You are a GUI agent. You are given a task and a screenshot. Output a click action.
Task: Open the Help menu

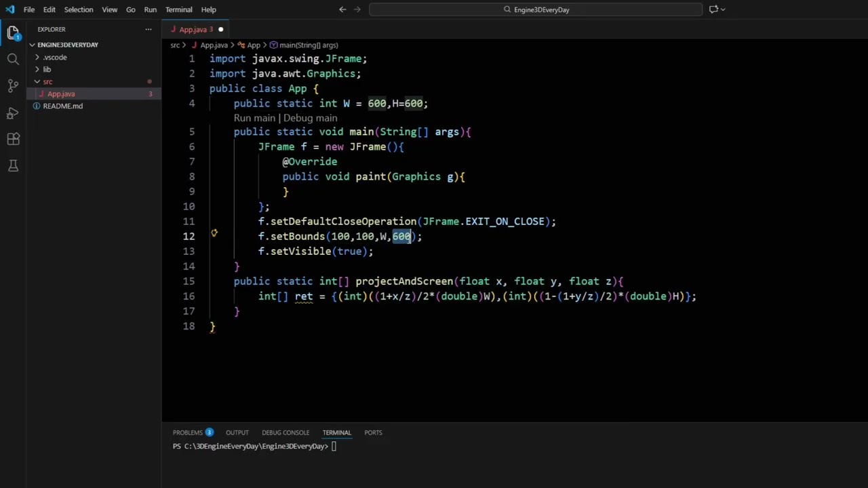tap(208, 9)
